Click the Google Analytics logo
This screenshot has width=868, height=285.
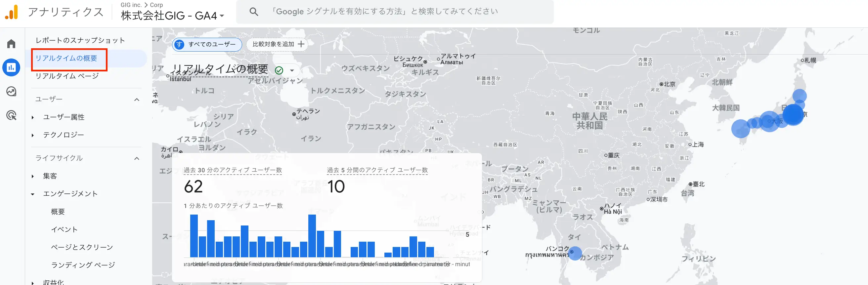pos(12,12)
